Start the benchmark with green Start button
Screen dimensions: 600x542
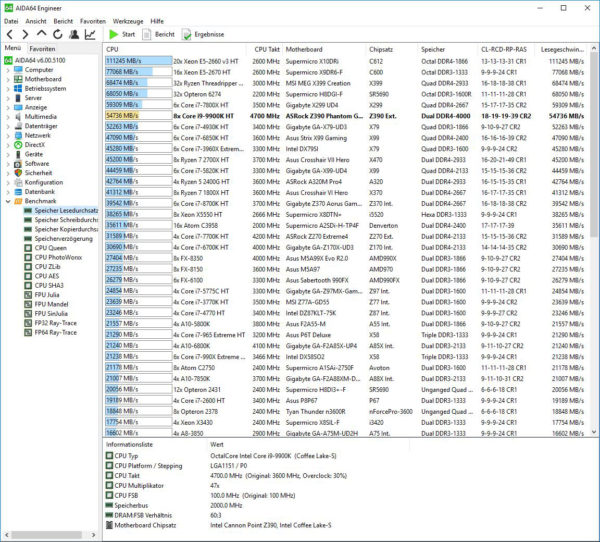pos(122,34)
